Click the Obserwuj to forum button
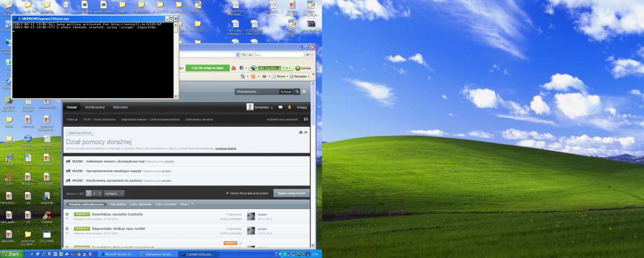 (79, 132)
